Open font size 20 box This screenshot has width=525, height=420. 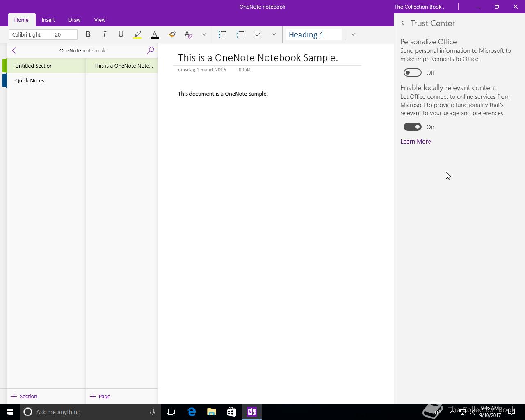[64, 34]
